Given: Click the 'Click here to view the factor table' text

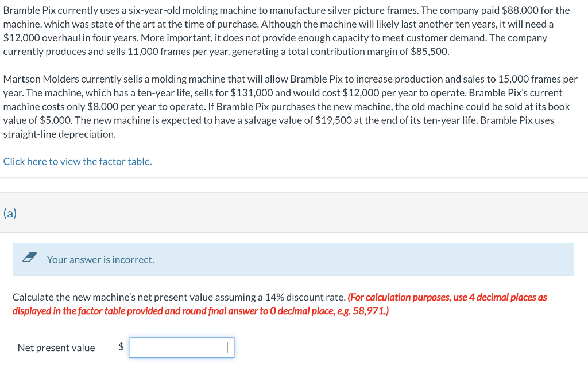Looking at the screenshot, I should (77, 161).
